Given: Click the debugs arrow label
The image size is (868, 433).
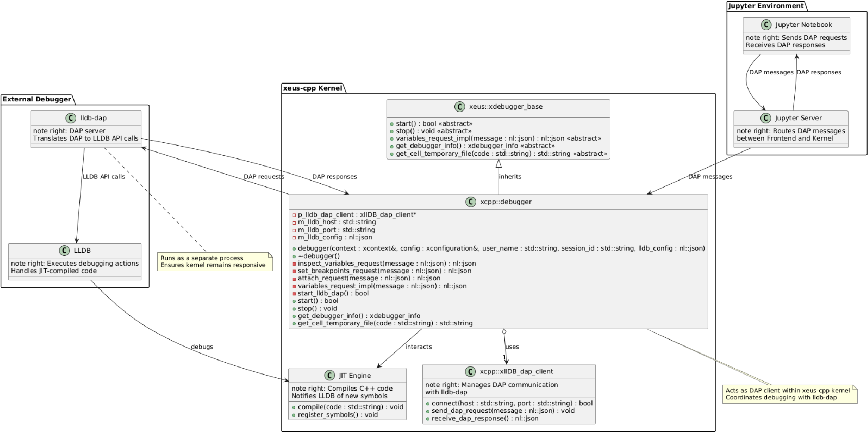Looking at the screenshot, I should pyautogui.click(x=202, y=347).
